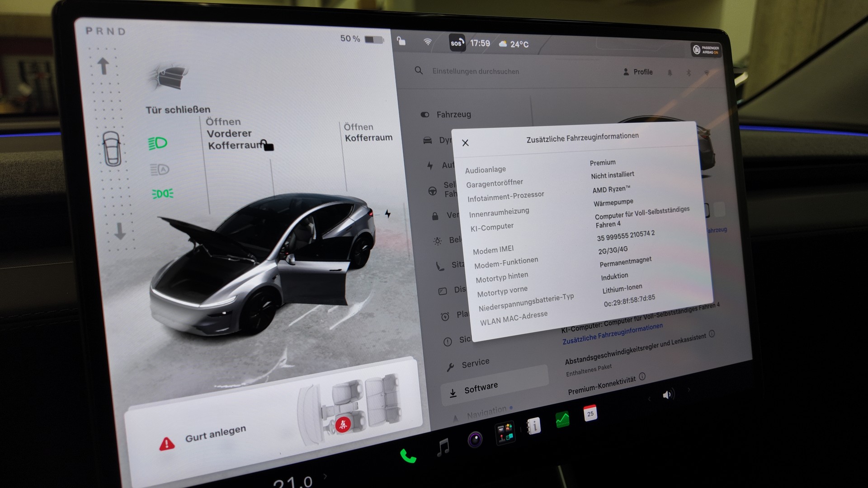The image size is (868, 488).
Task: Toggle the green parking lights icon
Action: (x=163, y=194)
